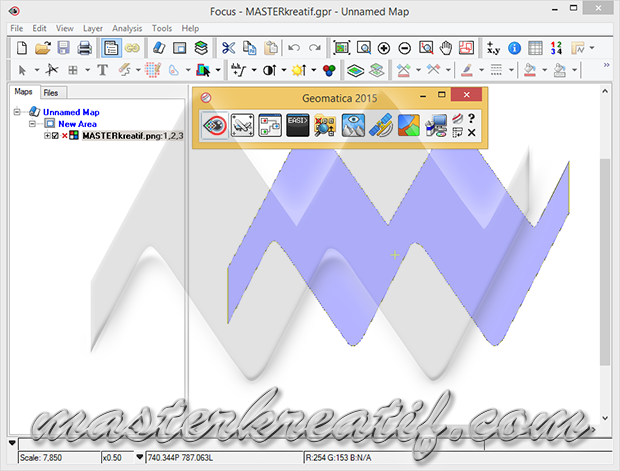The image size is (620, 471).
Task: Click the x0.50 zoom field
Action: pyautogui.click(x=118, y=458)
